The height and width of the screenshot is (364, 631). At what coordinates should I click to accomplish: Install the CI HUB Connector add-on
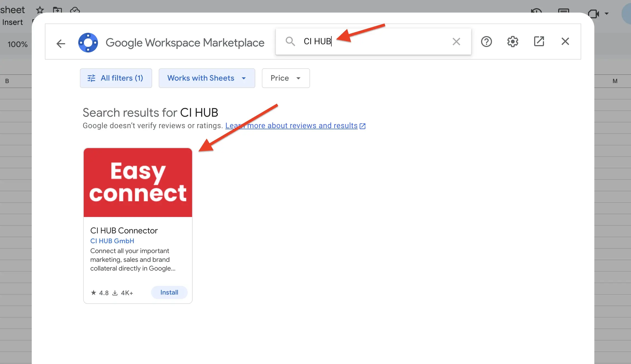pyautogui.click(x=169, y=292)
